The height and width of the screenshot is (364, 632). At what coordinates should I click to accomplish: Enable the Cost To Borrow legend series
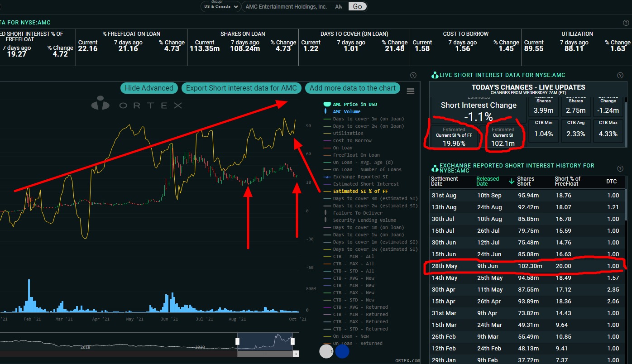click(x=348, y=140)
